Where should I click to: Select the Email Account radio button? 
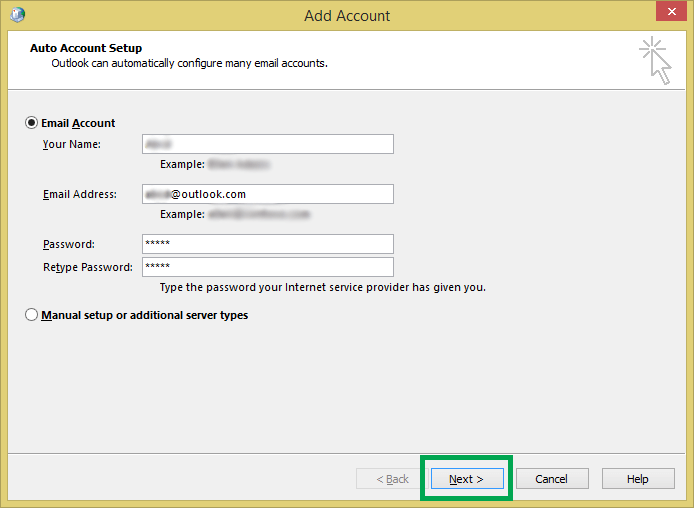pos(31,123)
